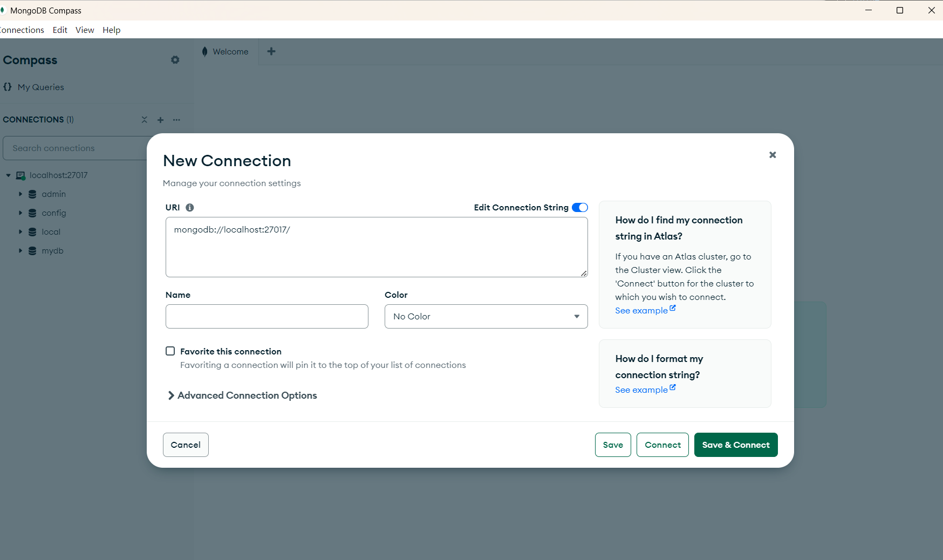This screenshot has width=943, height=560.
Task: Click the plus icon to add connection
Action: (x=160, y=120)
